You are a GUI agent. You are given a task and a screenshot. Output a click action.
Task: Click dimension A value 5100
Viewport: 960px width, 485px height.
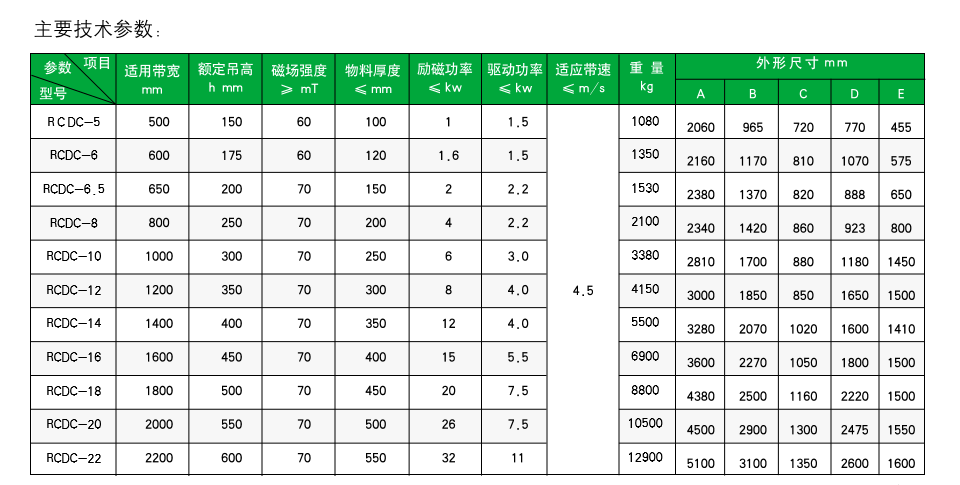pyautogui.click(x=700, y=463)
